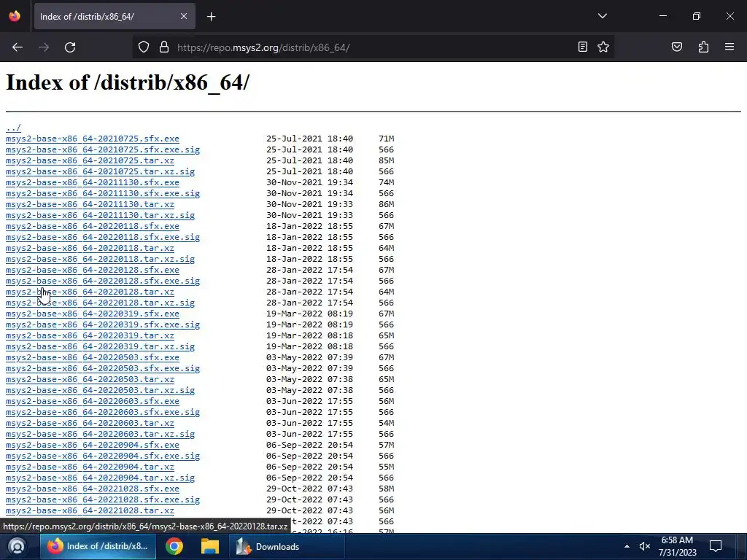The height and width of the screenshot is (560, 747).
Task: Download msys2-base-x86_64-20221028.tar.xz
Action: [90, 511]
